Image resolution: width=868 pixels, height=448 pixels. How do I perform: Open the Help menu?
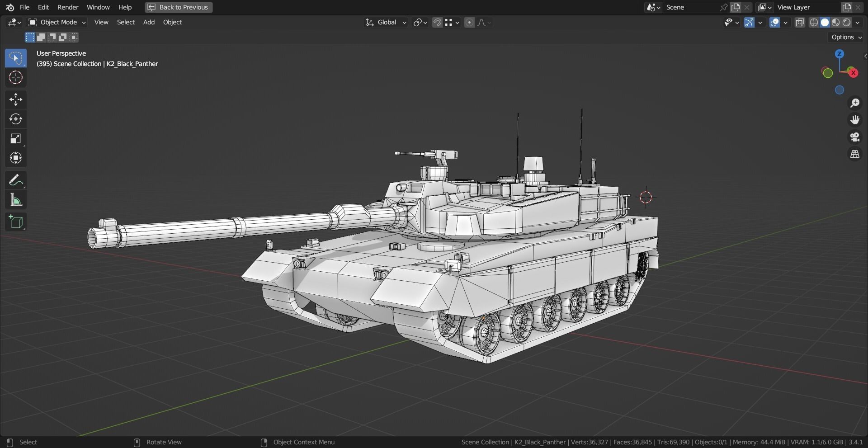pyautogui.click(x=125, y=7)
